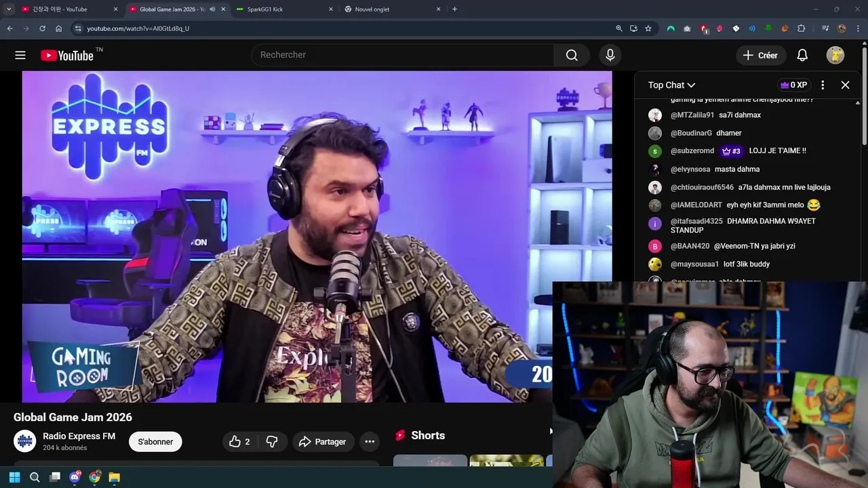This screenshot has width=868, height=488.
Task: Open the green arrow download extension
Action: 768,28
